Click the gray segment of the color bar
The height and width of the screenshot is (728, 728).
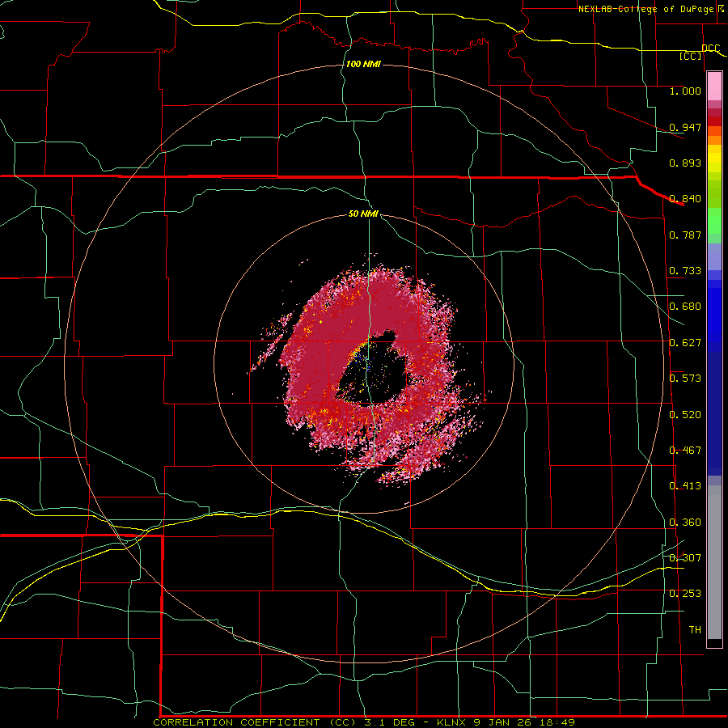click(714, 562)
